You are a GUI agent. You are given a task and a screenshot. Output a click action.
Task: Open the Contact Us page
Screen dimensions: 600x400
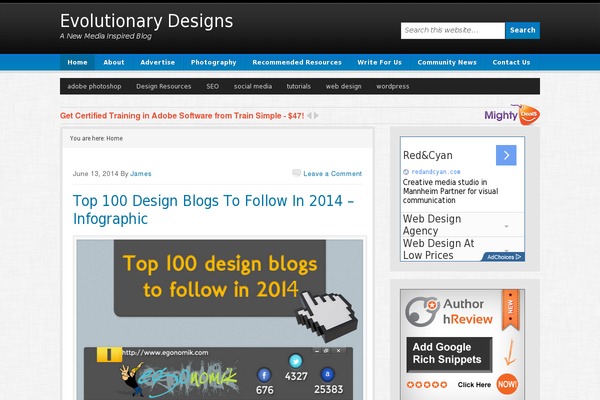pos(511,62)
